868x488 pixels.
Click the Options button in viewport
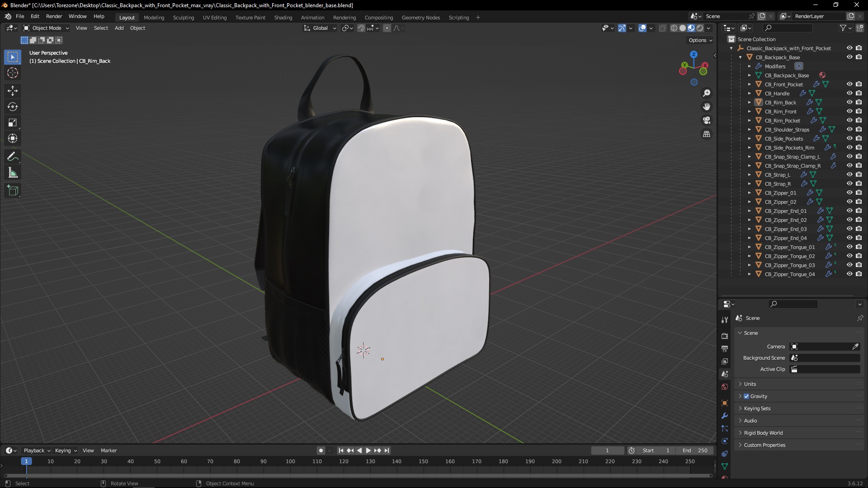pyautogui.click(x=700, y=40)
